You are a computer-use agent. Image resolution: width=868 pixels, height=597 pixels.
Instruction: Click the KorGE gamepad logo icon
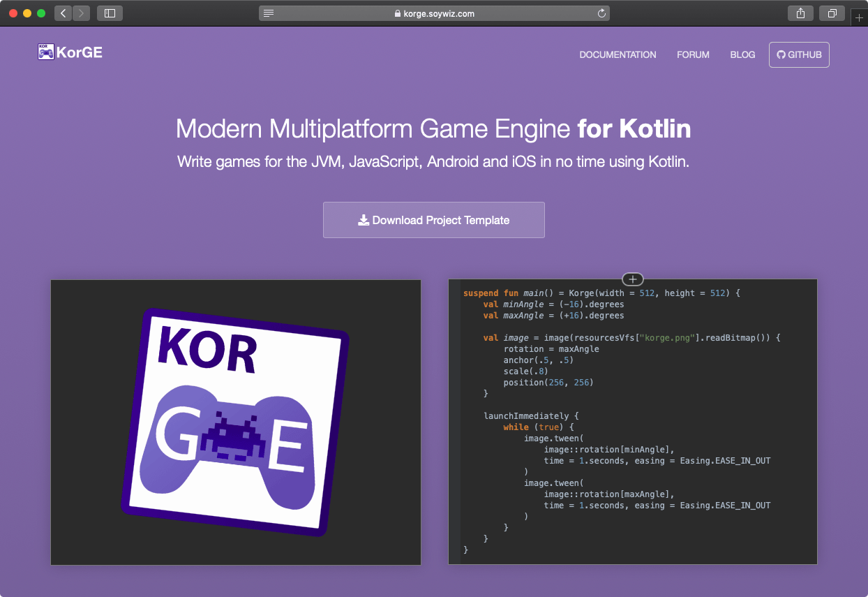point(46,52)
